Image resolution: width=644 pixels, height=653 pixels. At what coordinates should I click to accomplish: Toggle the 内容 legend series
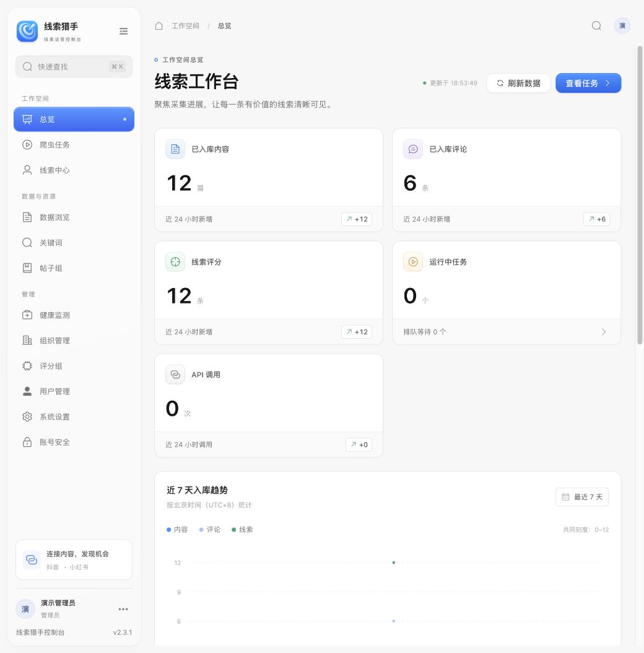tap(177, 530)
